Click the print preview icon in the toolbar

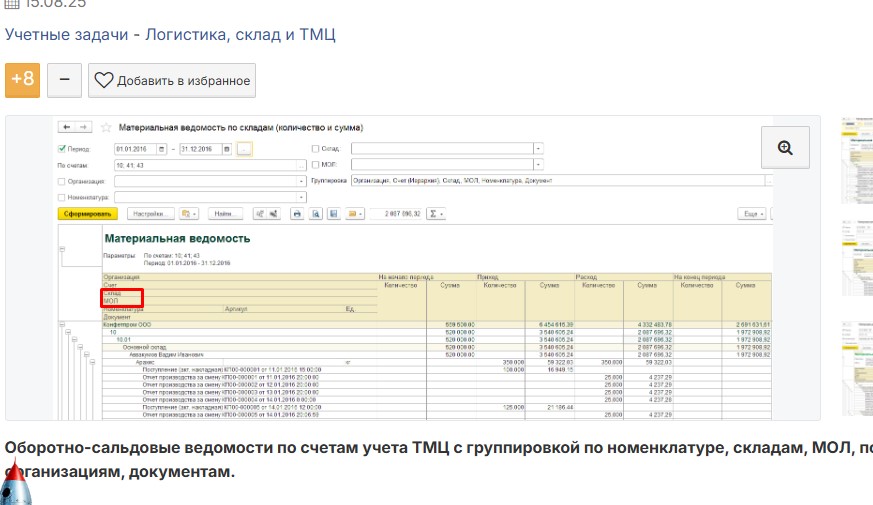[316, 214]
